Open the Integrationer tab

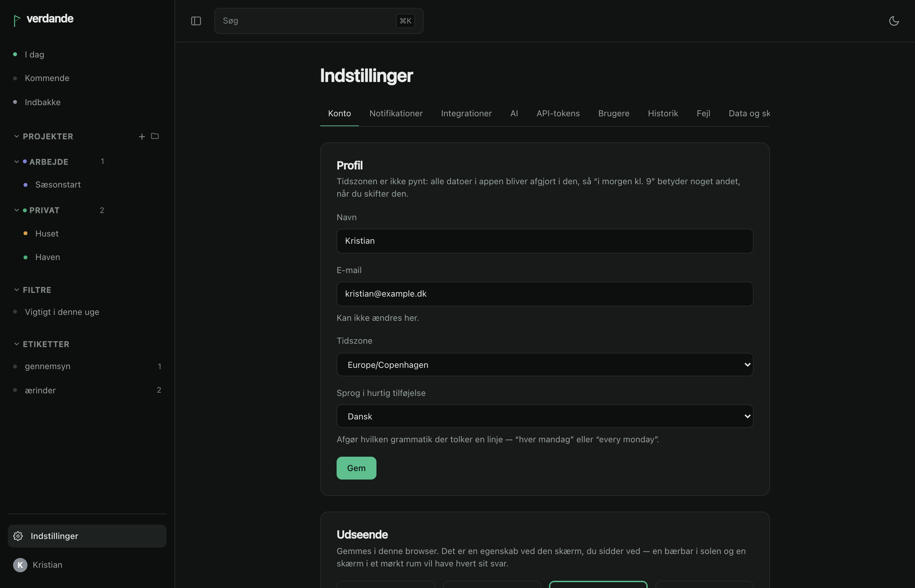click(466, 113)
